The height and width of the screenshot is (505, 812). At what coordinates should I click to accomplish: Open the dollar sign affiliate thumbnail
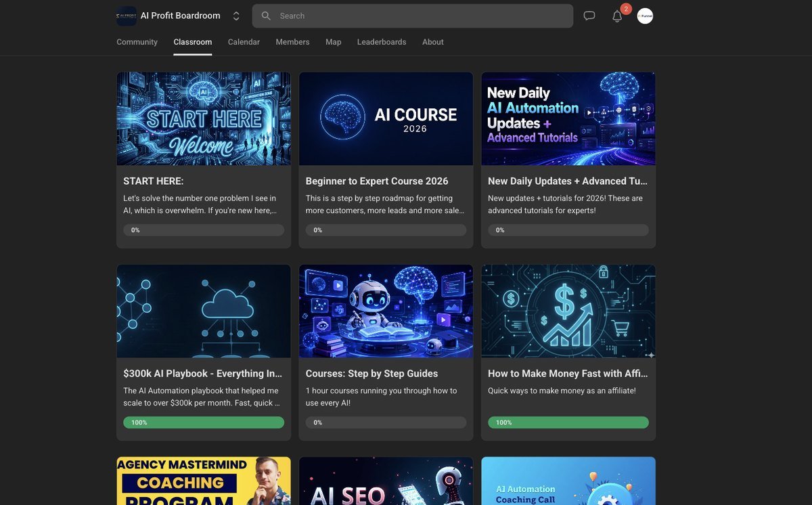click(x=568, y=311)
